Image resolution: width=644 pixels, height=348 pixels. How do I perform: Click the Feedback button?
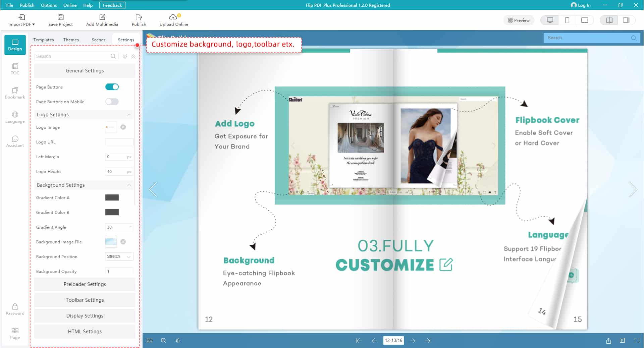pyautogui.click(x=112, y=5)
